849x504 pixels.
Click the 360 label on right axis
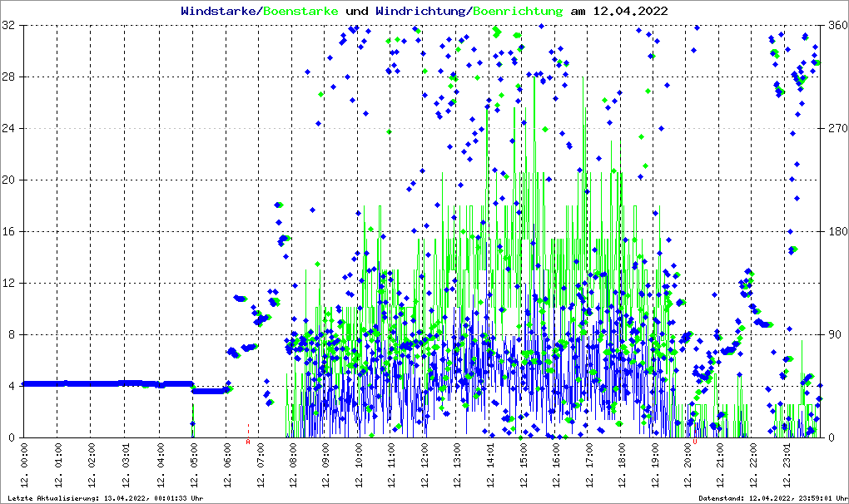tap(837, 26)
